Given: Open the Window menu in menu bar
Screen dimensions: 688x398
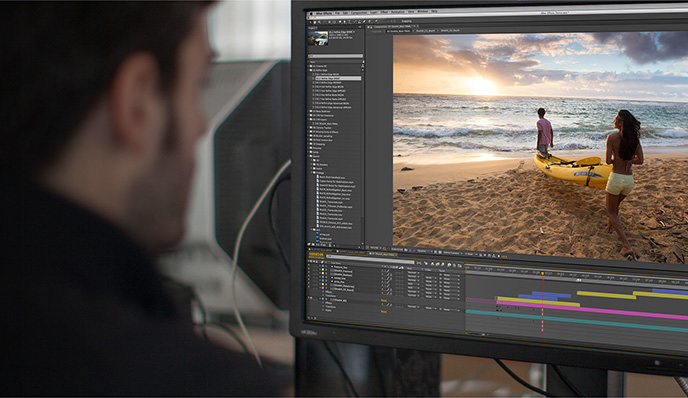Looking at the screenshot, I should click(x=423, y=11).
